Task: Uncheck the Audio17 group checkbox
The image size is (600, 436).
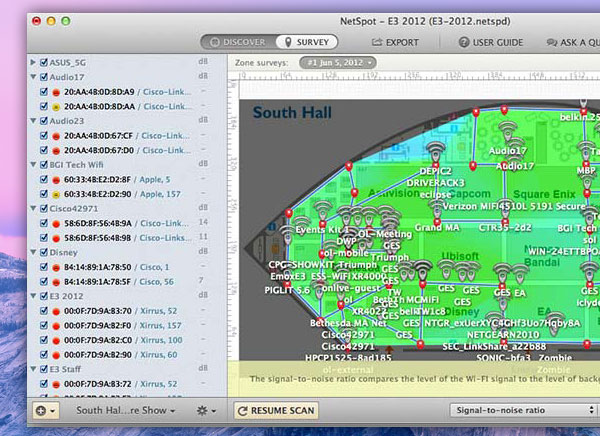Action: tap(44, 77)
